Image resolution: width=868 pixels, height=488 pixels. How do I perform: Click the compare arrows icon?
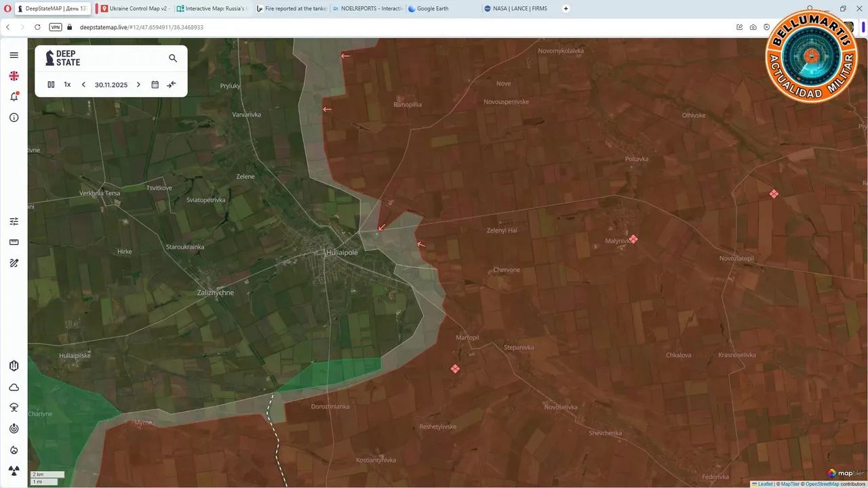(172, 85)
